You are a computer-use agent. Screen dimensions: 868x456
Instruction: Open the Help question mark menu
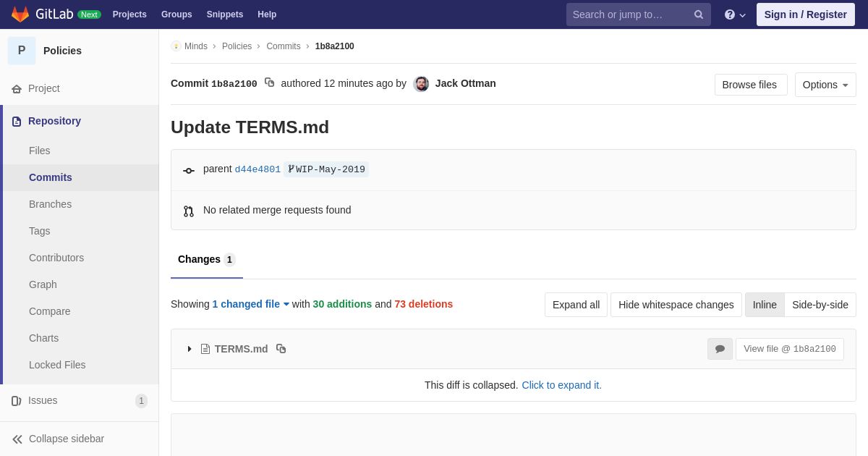pyautogui.click(x=735, y=14)
